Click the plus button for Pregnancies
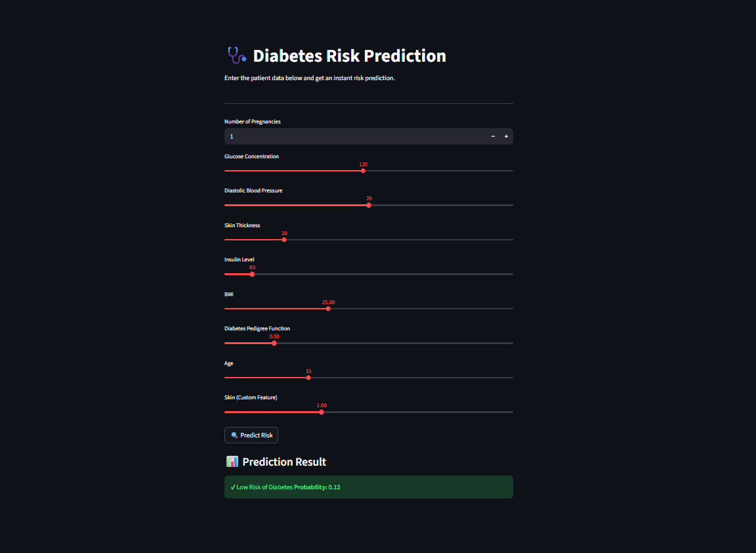 pos(506,137)
